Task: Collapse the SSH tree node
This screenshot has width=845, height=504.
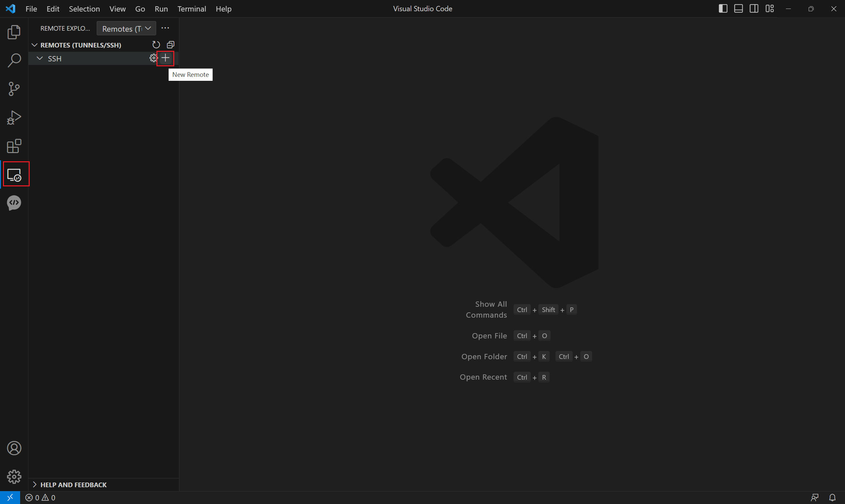Action: (40, 58)
